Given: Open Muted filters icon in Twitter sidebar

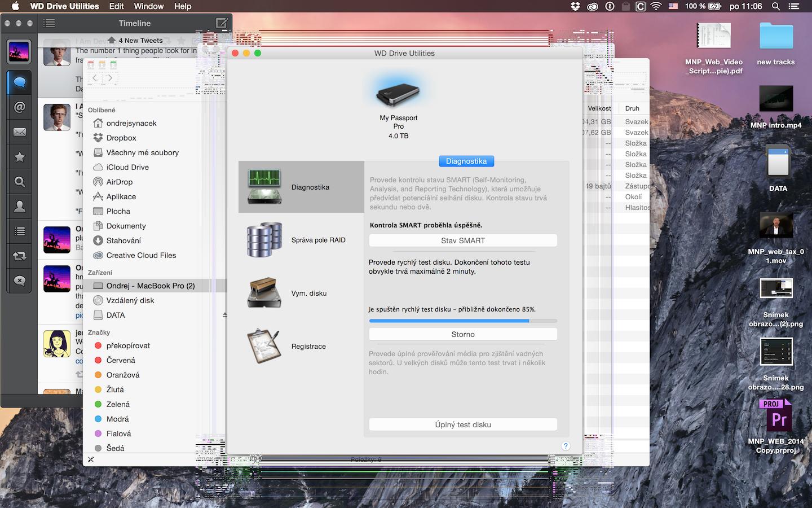Looking at the screenshot, I should coord(19,281).
